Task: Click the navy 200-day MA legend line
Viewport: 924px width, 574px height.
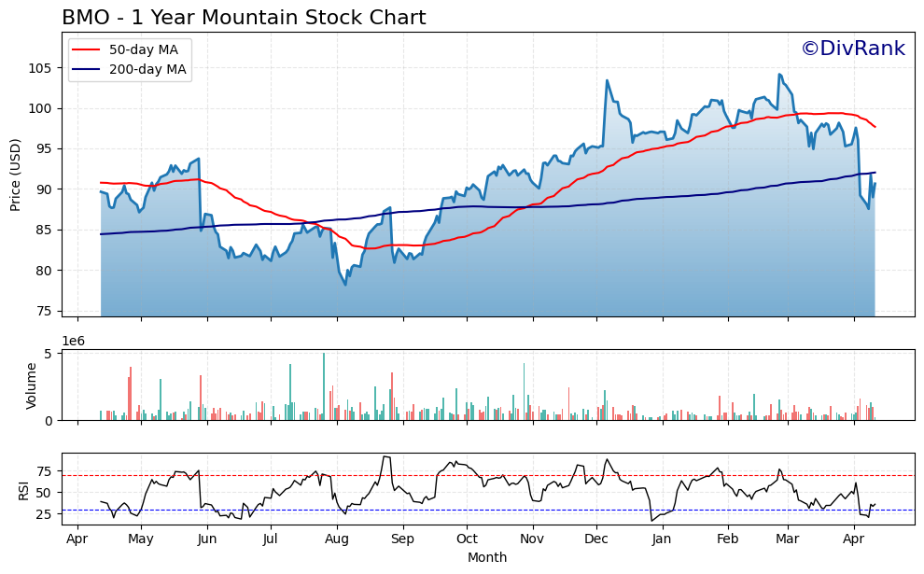Action: tap(88, 69)
